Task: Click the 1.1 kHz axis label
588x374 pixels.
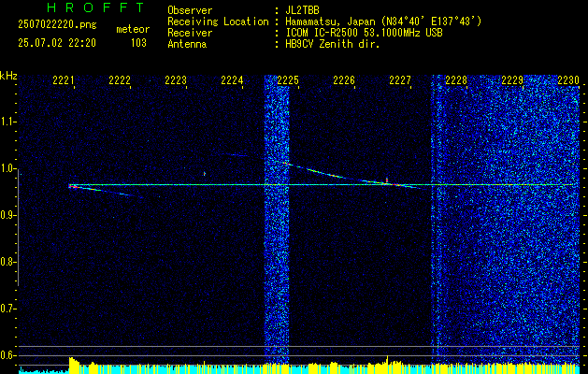Action: [x=7, y=122]
